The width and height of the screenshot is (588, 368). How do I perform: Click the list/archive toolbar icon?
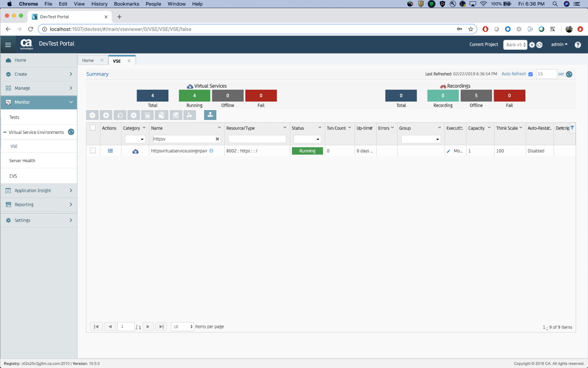tap(148, 115)
